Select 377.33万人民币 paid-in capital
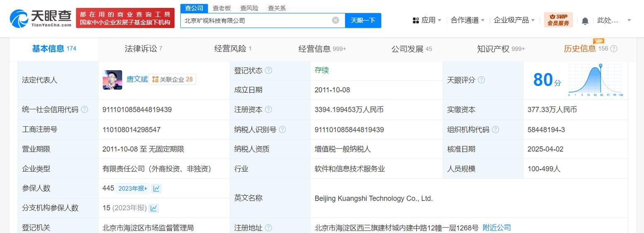Screen dimensions: 644x233 (x=552, y=110)
